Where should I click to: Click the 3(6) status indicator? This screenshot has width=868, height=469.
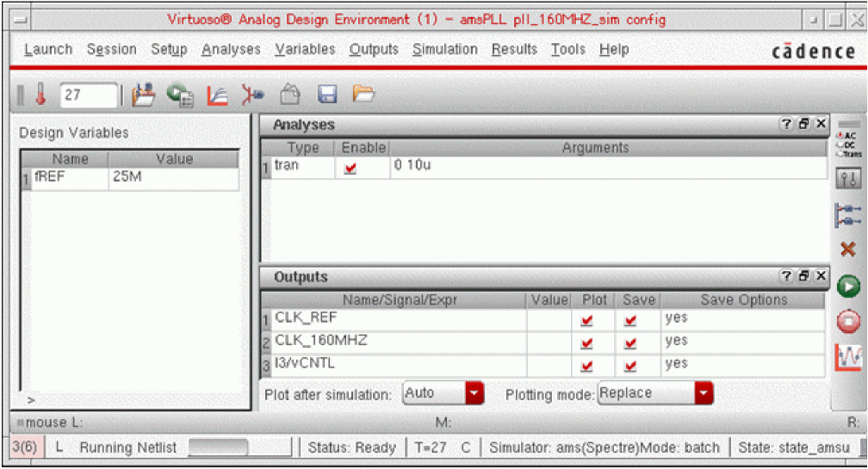point(25,447)
